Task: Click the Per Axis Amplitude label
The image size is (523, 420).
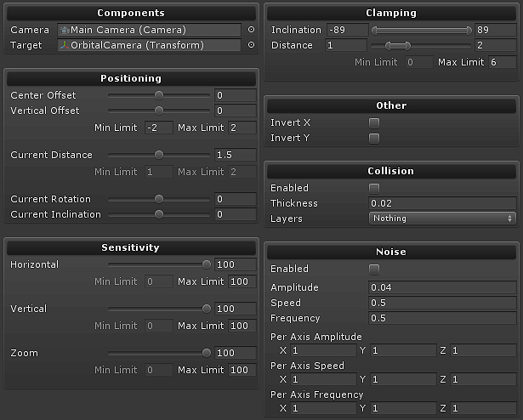Action: click(x=316, y=337)
